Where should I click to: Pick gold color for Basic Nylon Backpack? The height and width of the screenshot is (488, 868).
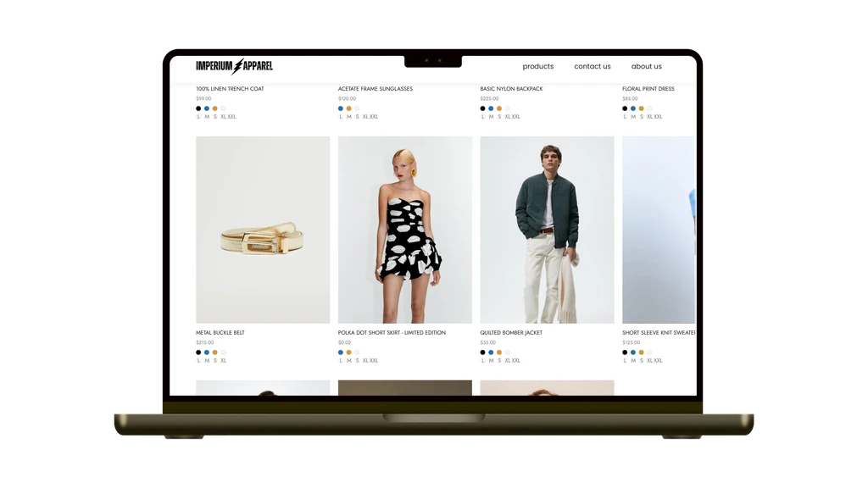tap(499, 108)
